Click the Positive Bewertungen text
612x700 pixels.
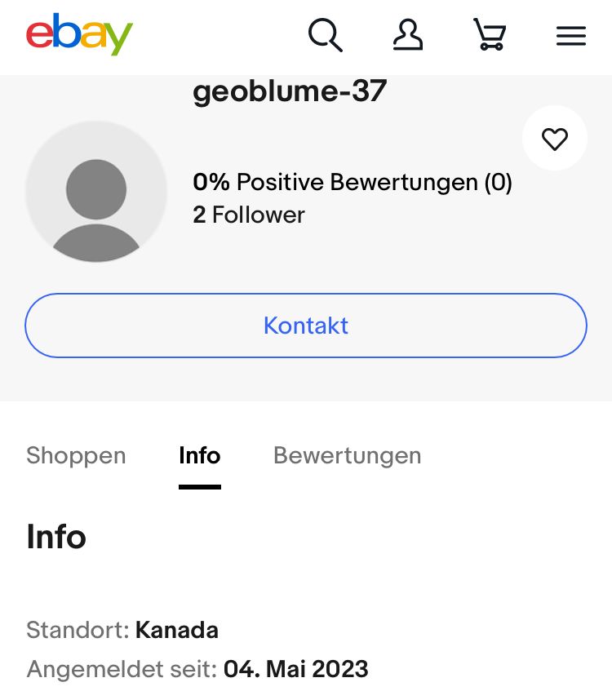point(357,182)
